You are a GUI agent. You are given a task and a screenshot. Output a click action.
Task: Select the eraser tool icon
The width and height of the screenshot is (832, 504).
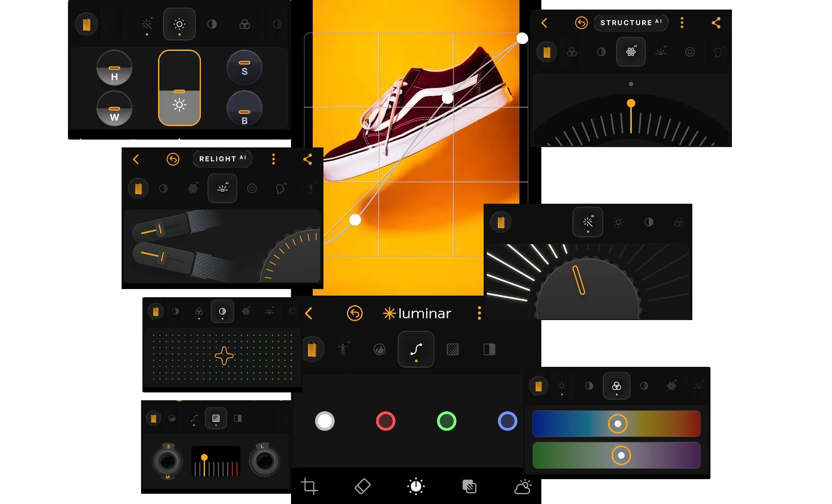(x=362, y=486)
